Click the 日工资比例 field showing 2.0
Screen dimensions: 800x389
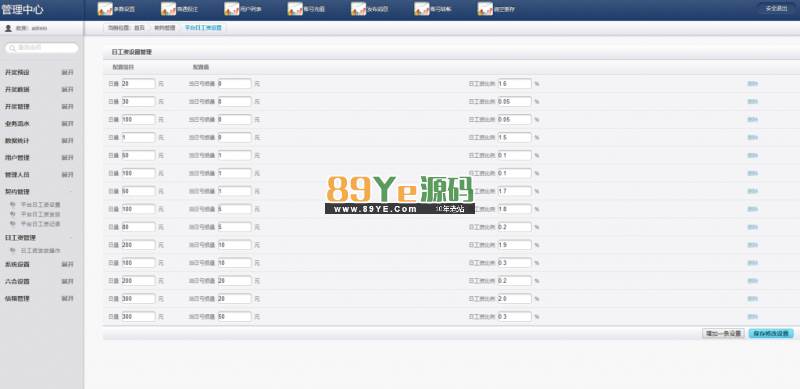tap(514, 299)
